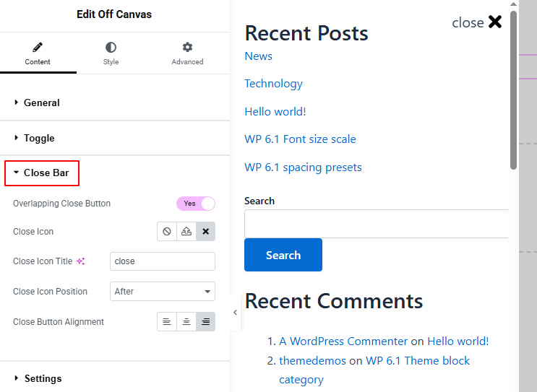537x392 pixels.
Task: Click the Close Icon Title text field
Action: click(x=163, y=261)
